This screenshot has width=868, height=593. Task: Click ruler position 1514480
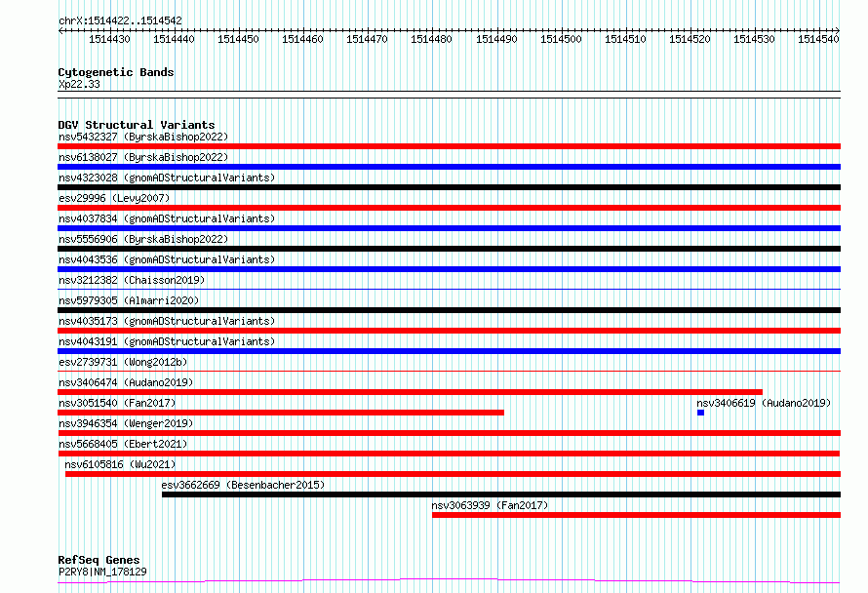(431, 39)
